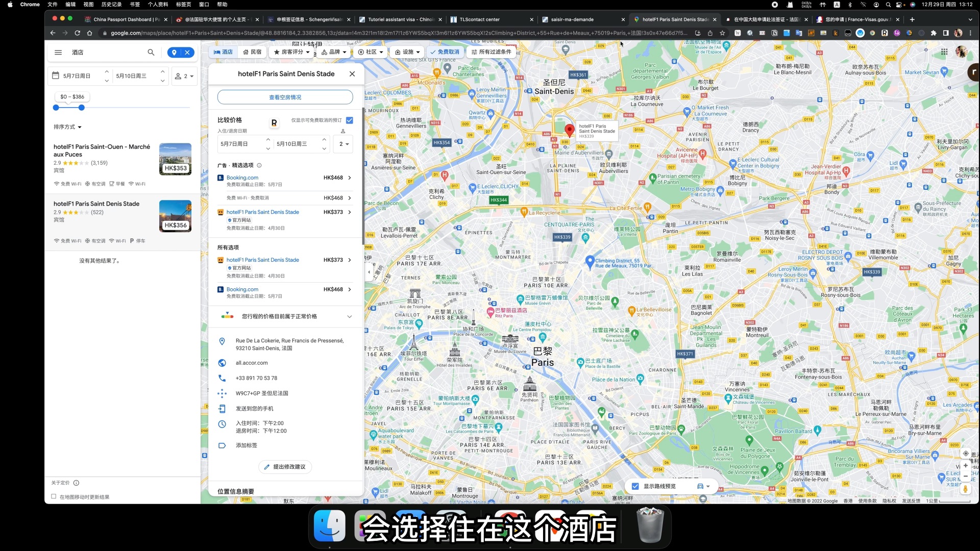Go to Chrome home icon
Screen dimensions: 980x551
89,33
